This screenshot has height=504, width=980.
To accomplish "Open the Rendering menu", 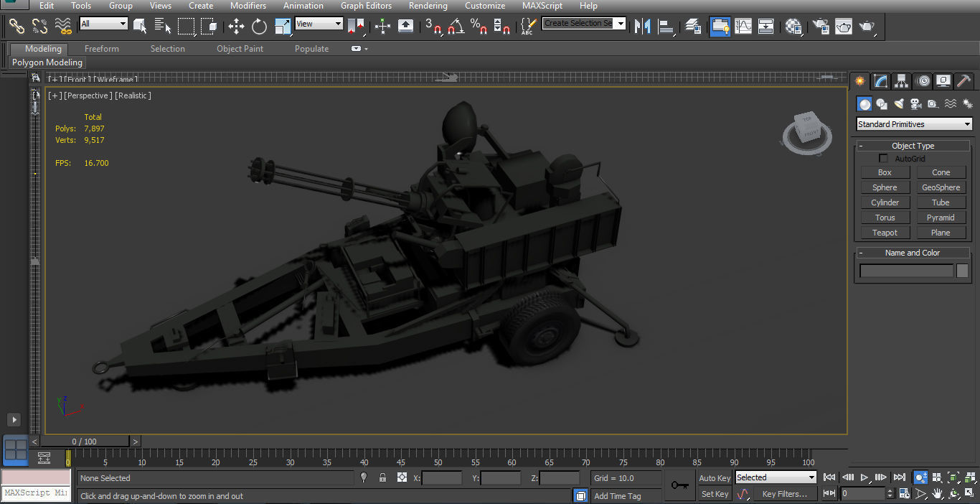I will click(428, 6).
